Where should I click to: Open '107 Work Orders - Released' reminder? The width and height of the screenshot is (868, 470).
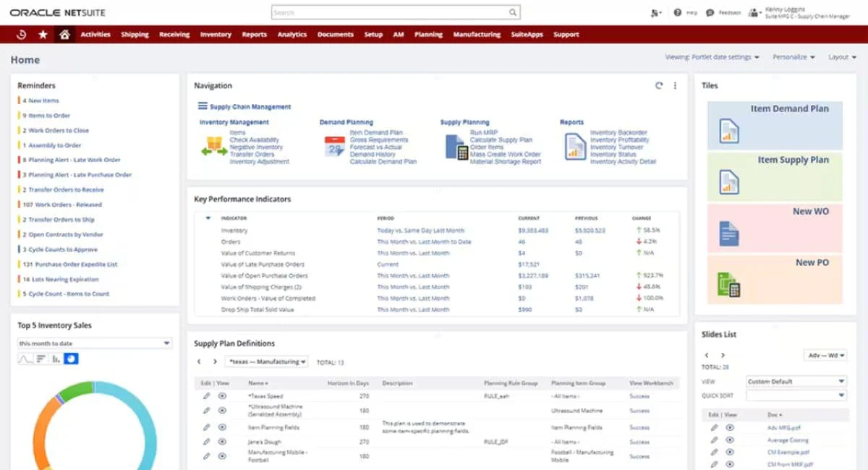(x=62, y=205)
